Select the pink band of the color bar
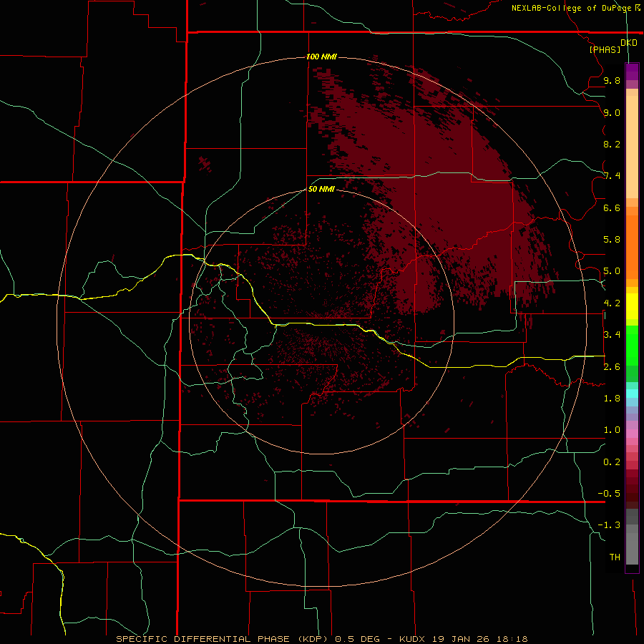This screenshot has width=644, height=644. tap(632, 434)
